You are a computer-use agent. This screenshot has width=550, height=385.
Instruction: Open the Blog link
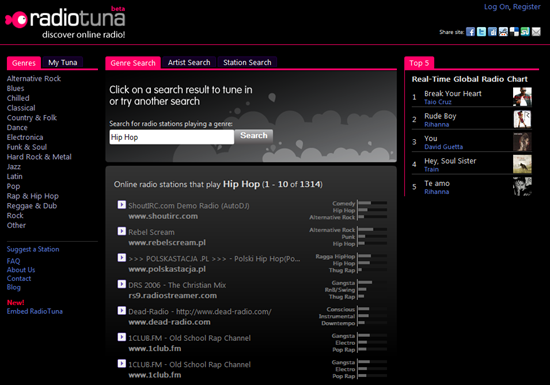point(14,287)
